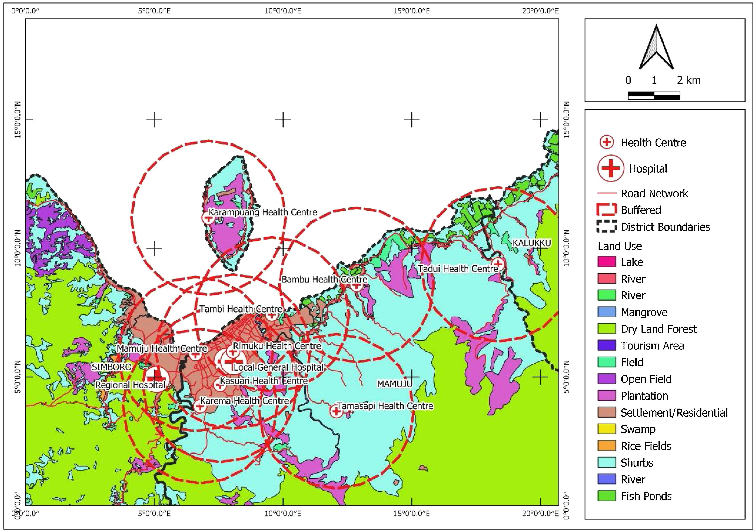756x532 pixels.
Task: Click the KALUKKU district label
Action: click(x=532, y=243)
